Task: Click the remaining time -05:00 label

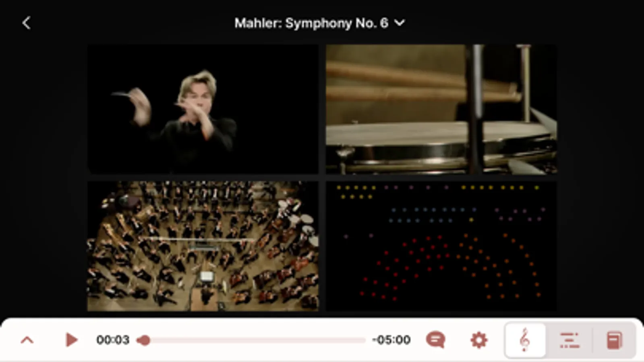Action: pyautogui.click(x=391, y=340)
